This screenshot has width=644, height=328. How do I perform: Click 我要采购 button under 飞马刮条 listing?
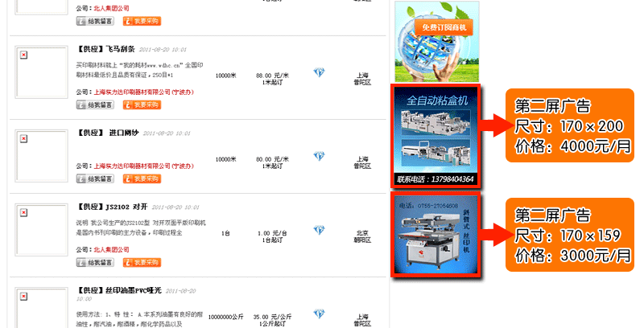coord(142,105)
